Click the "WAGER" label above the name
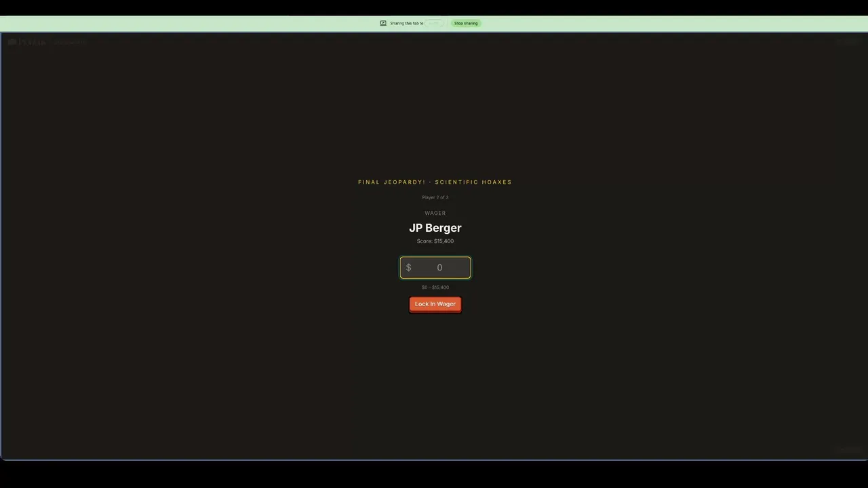 coord(435,213)
